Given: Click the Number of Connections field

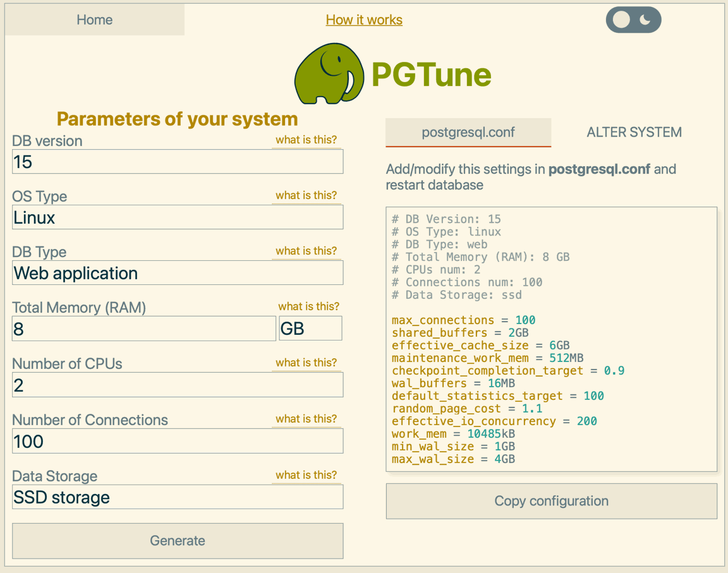Looking at the screenshot, I should click(x=178, y=441).
